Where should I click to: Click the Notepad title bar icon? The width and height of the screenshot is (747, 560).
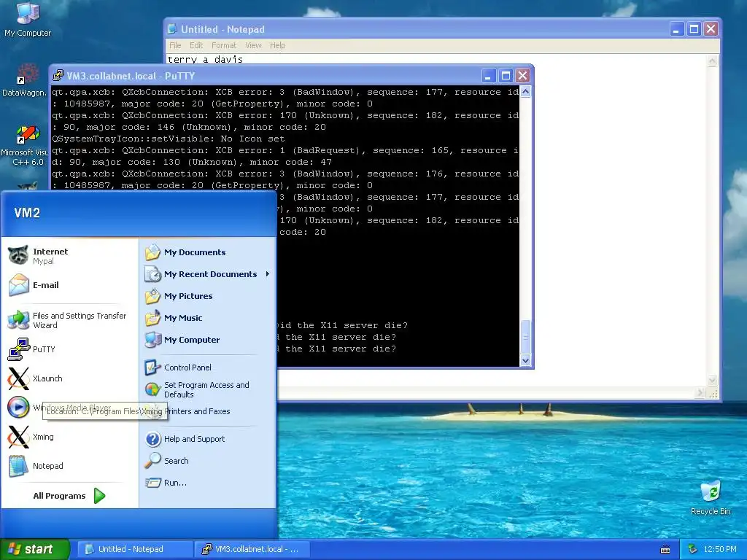(172, 29)
